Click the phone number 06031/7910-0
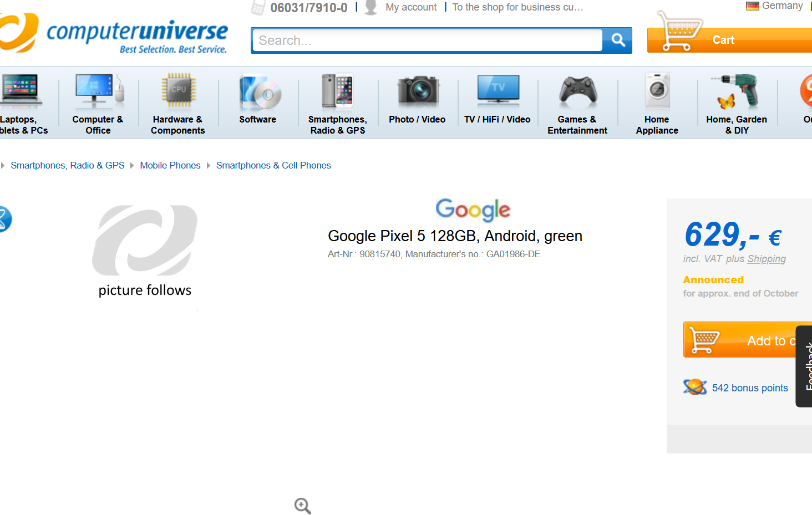The width and height of the screenshot is (812, 515). pos(309,8)
